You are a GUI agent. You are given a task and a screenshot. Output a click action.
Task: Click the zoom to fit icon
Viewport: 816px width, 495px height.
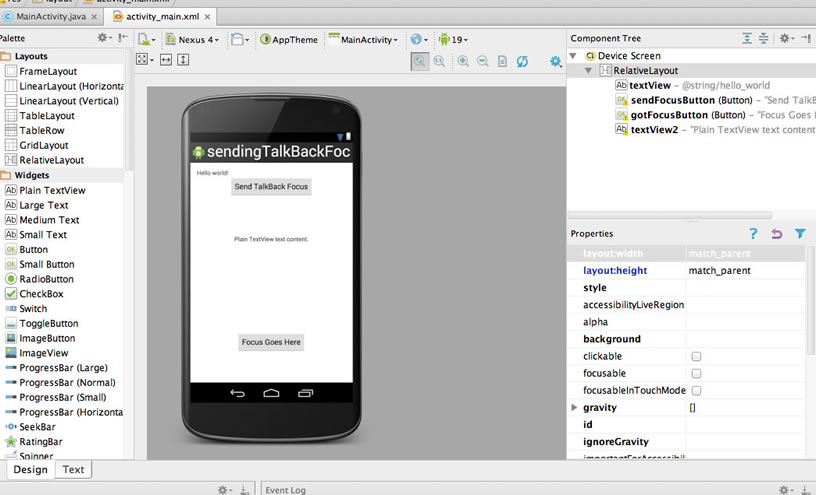419,61
